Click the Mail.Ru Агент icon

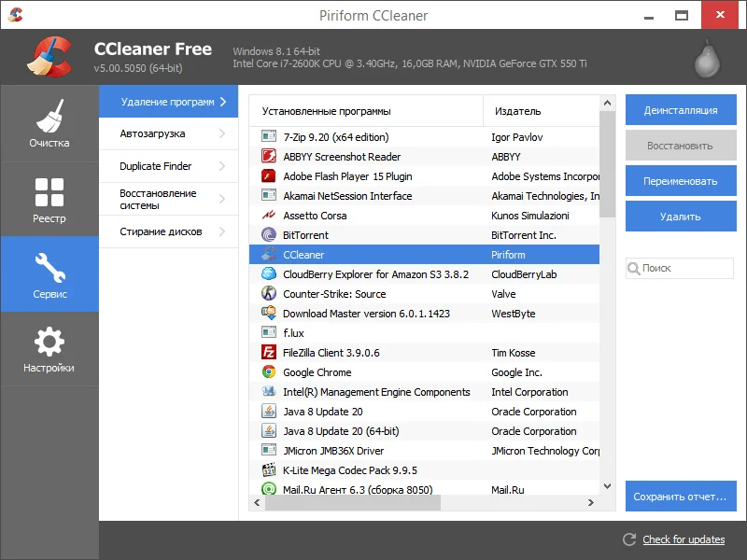(269, 488)
